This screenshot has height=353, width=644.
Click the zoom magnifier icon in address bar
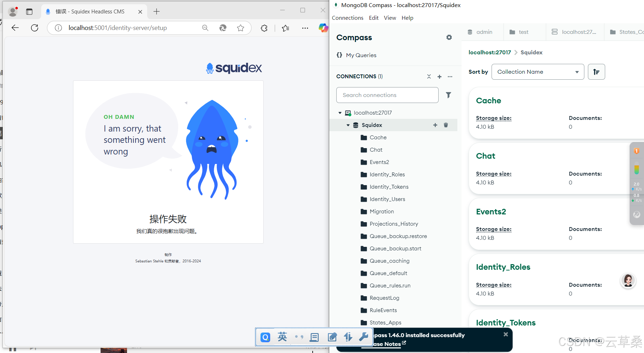pyautogui.click(x=205, y=28)
